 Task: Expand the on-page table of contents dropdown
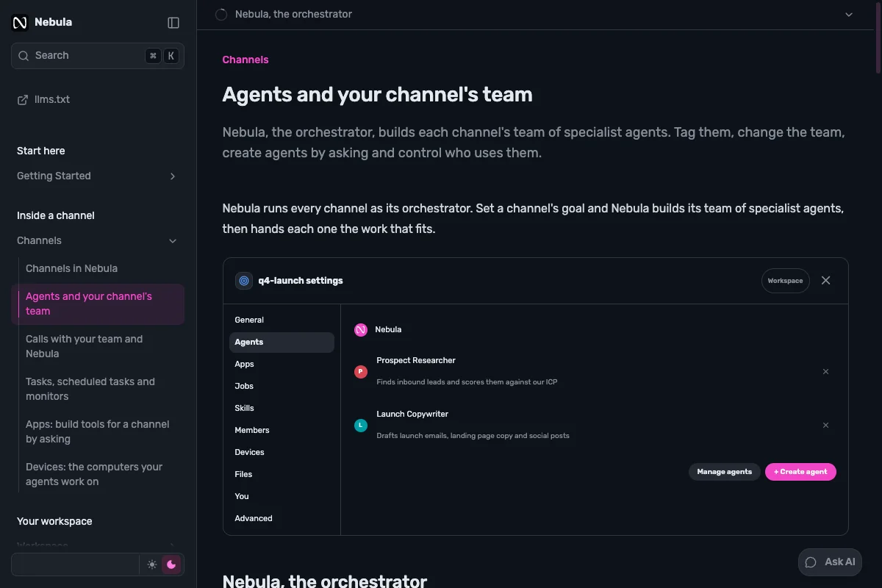point(849,15)
